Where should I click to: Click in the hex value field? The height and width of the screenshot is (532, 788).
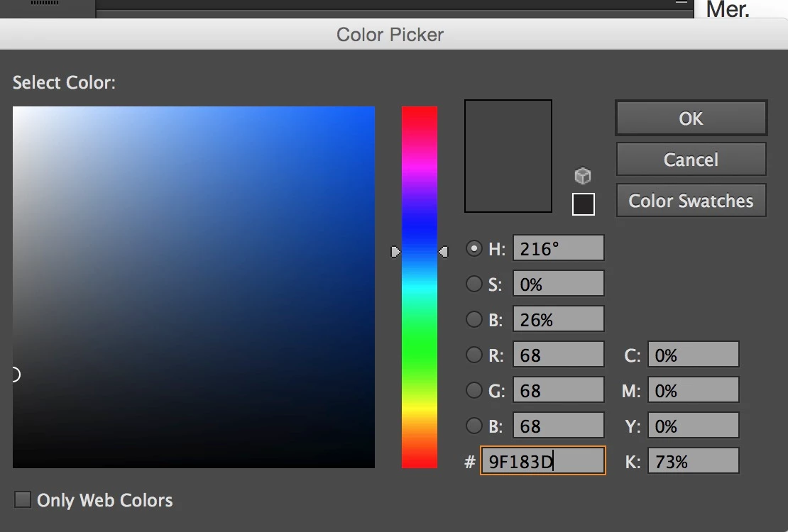point(543,460)
